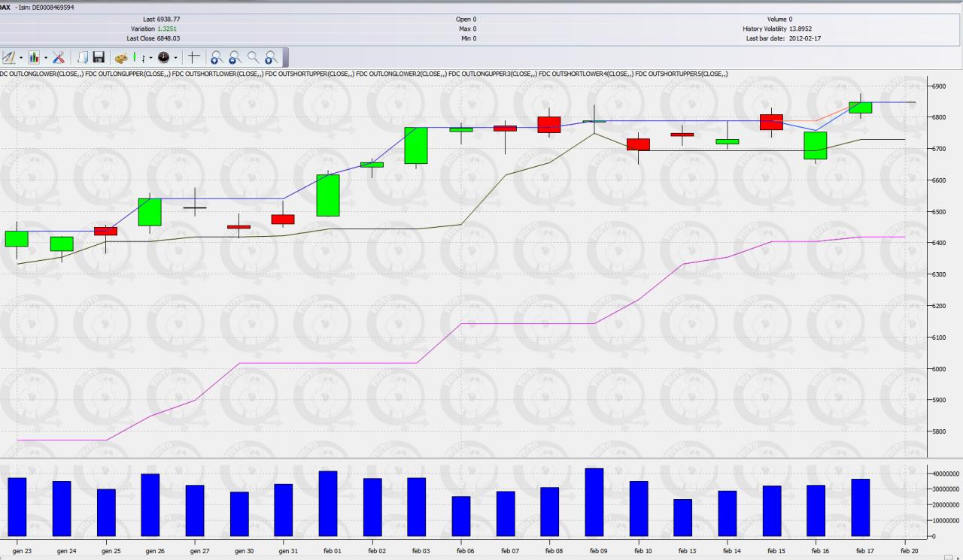Click the zoom out magnifier icon
This screenshot has width=963, height=560.
pyautogui.click(x=235, y=57)
